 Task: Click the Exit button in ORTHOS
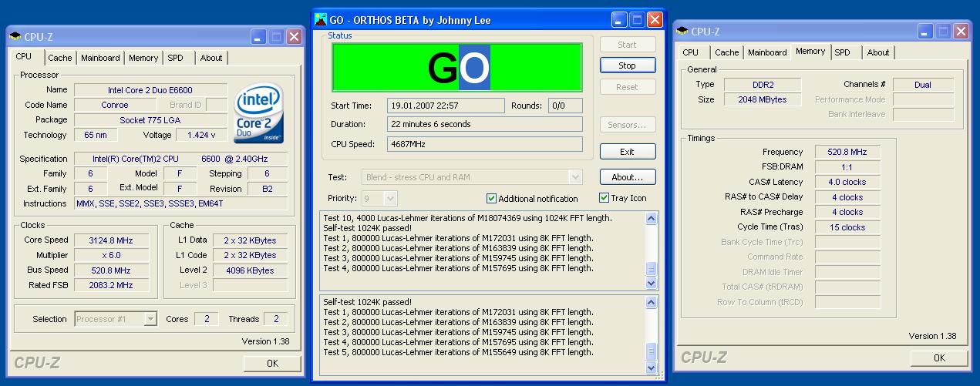click(x=628, y=152)
